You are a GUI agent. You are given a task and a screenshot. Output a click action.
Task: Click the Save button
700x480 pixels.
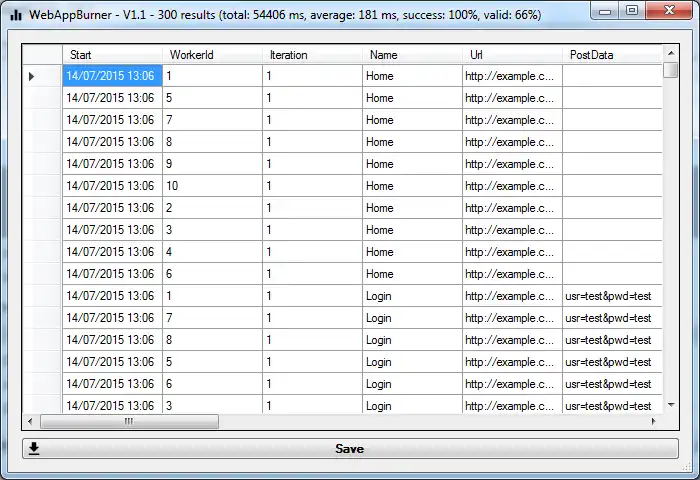coord(350,448)
